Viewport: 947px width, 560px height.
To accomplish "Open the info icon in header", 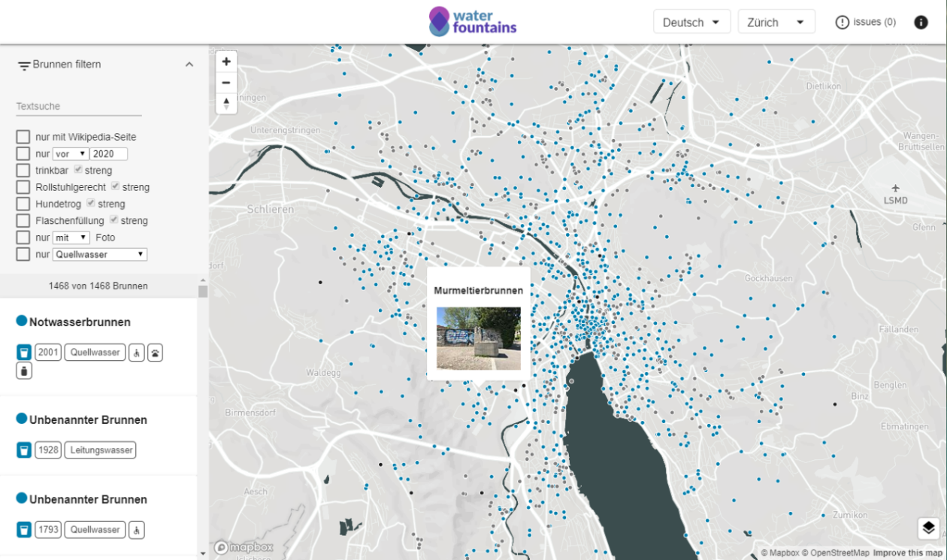I will pos(921,23).
